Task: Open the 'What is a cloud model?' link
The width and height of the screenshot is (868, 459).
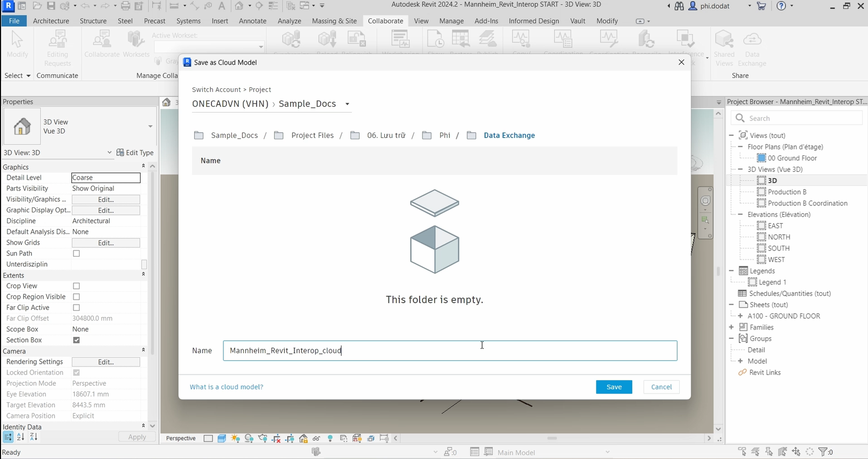Action: tap(226, 387)
